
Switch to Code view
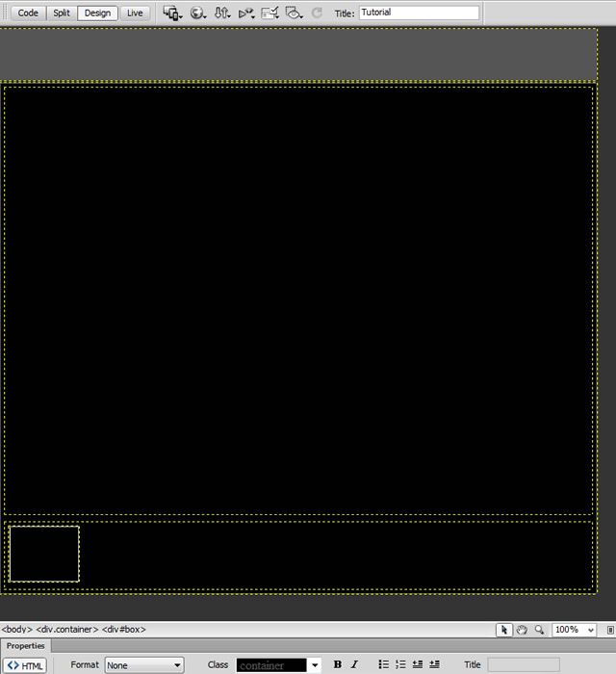pyautogui.click(x=28, y=13)
